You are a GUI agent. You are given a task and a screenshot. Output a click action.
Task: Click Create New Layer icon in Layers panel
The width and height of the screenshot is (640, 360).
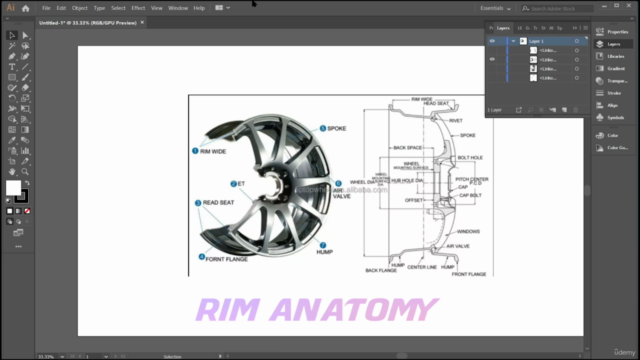click(564, 110)
